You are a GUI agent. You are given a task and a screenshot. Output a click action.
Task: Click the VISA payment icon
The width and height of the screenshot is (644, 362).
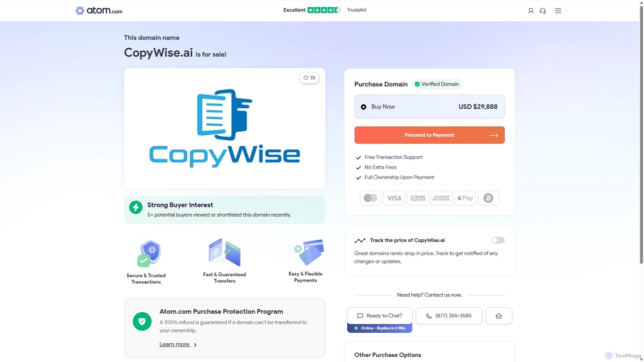point(394,198)
